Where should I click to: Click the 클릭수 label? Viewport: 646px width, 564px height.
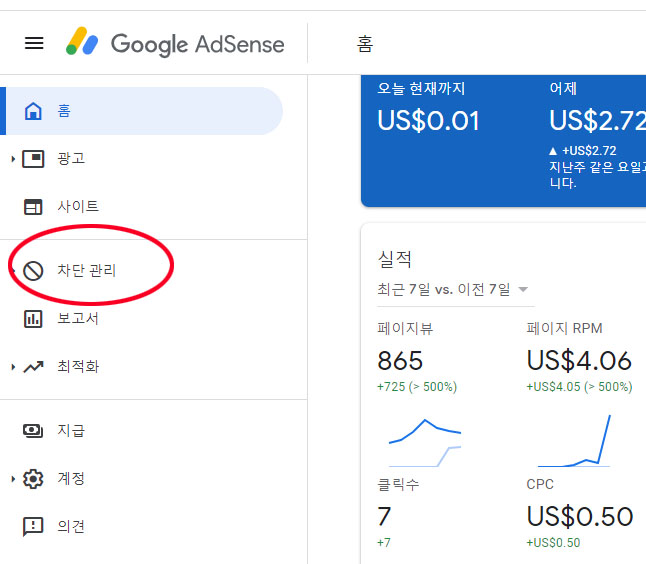(x=398, y=484)
